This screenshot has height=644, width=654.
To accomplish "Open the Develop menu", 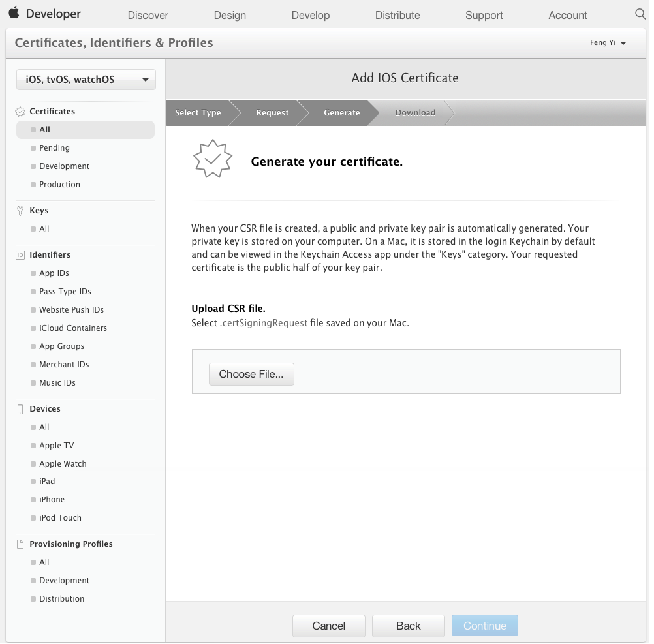I will (310, 15).
